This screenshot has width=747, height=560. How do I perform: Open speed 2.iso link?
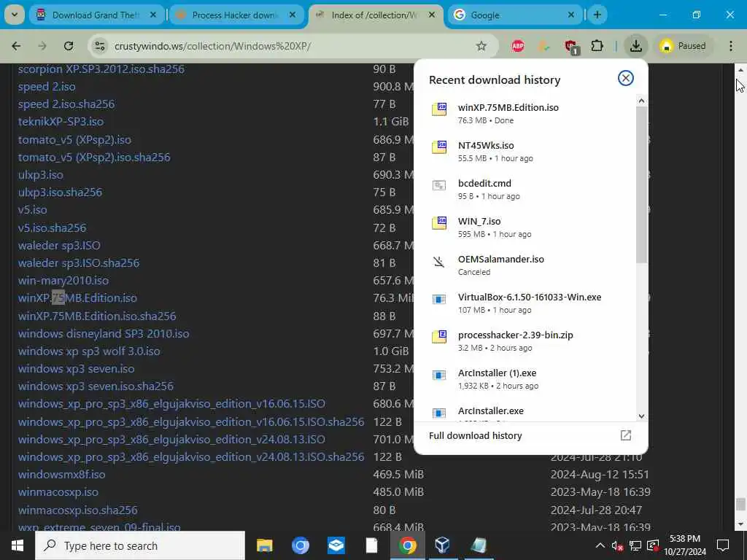point(47,87)
